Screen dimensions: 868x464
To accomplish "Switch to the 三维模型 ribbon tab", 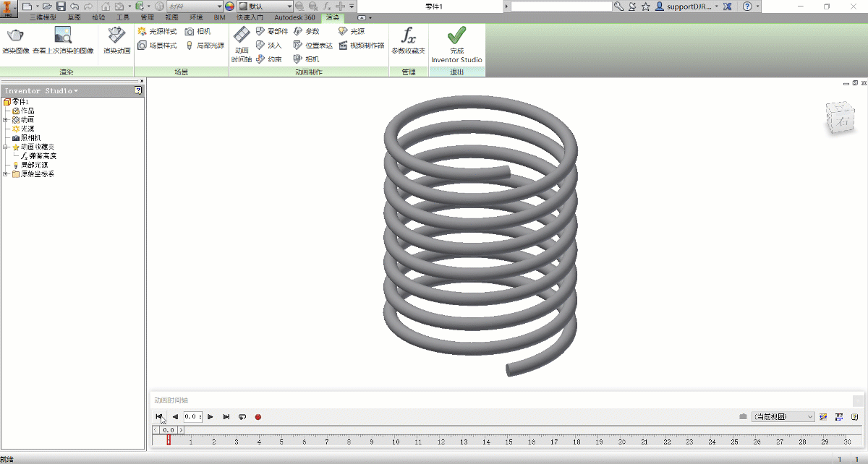I will (x=43, y=17).
